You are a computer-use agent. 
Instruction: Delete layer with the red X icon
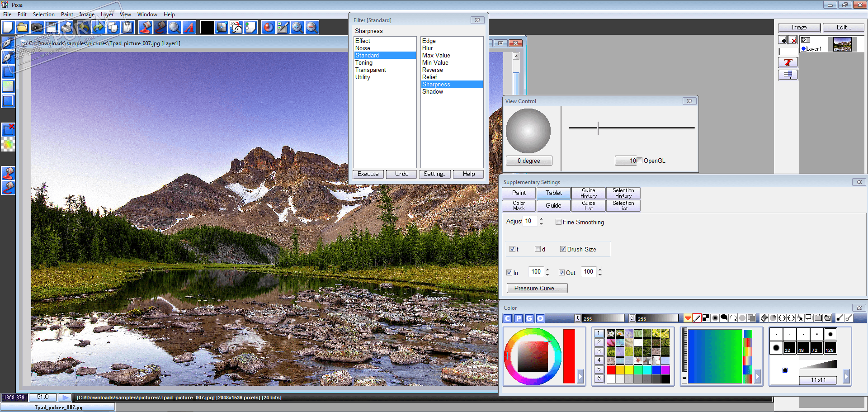[x=793, y=40]
